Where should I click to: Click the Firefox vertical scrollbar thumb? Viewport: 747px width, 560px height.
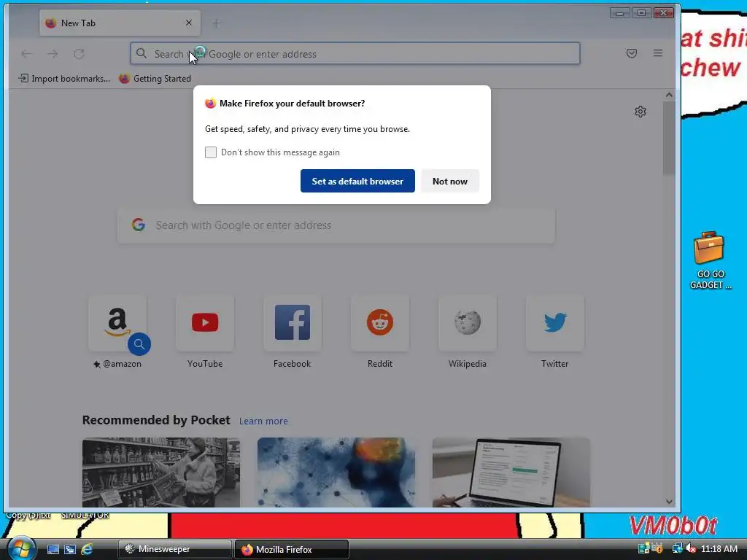(669, 138)
